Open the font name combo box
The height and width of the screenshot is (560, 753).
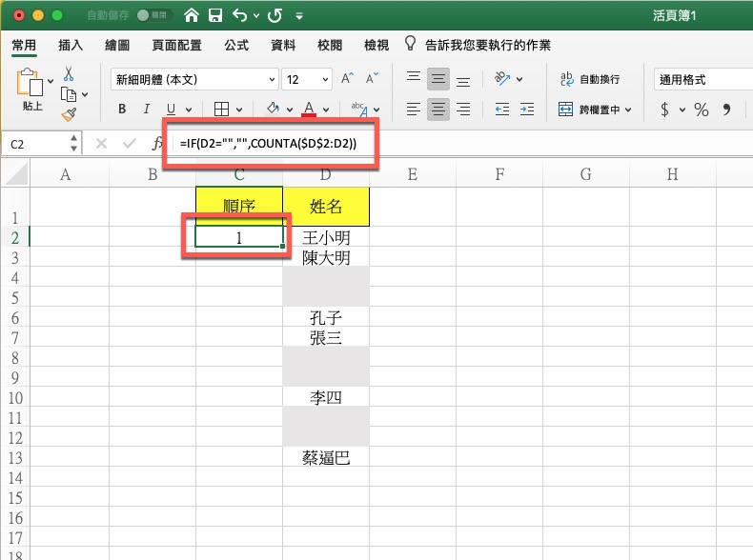click(195, 79)
